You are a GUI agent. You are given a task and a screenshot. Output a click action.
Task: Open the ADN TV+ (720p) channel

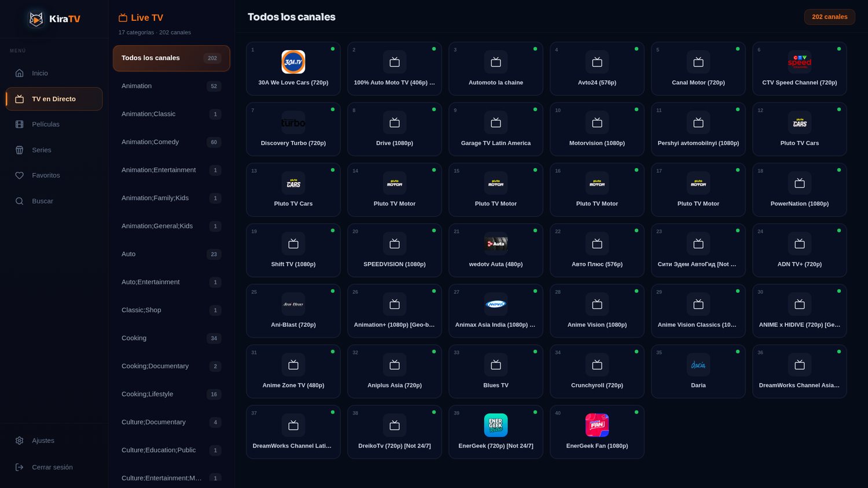click(800, 250)
